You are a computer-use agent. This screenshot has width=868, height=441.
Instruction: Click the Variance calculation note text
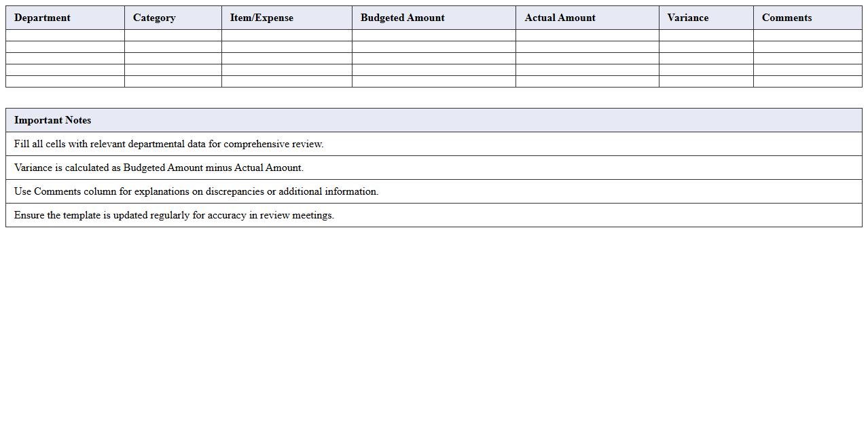(158, 168)
